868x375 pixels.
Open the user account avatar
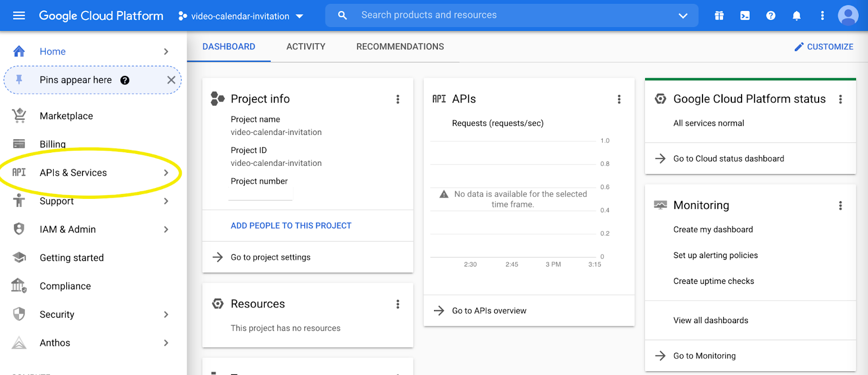coord(848,15)
